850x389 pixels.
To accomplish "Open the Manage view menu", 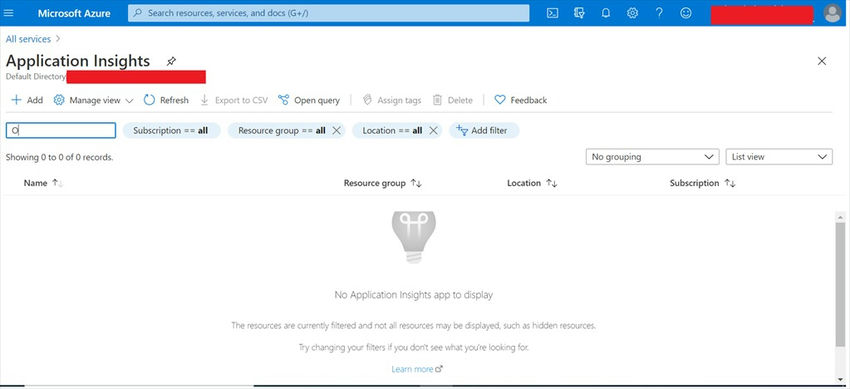I will pyautogui.click(x=93, y=100).
